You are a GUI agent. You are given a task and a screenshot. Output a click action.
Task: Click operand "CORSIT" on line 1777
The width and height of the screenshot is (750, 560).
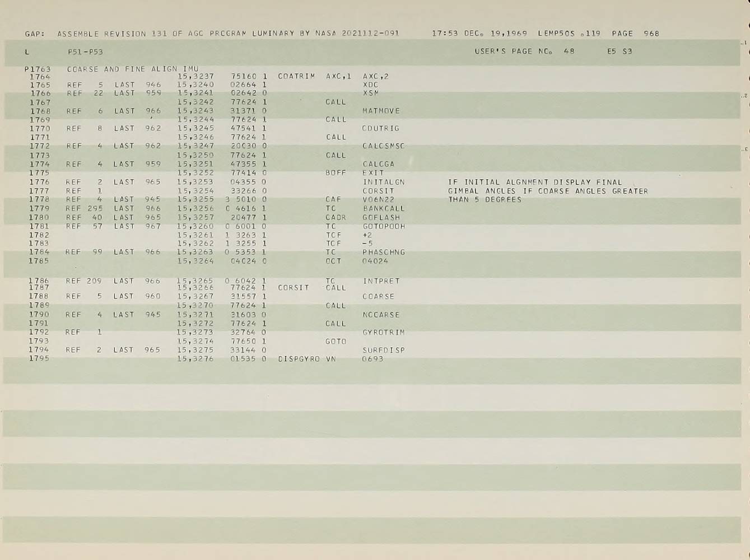[x=378, y=191]
